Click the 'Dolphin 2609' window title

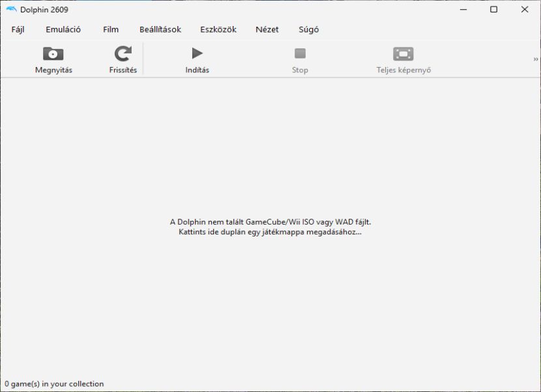44,10
